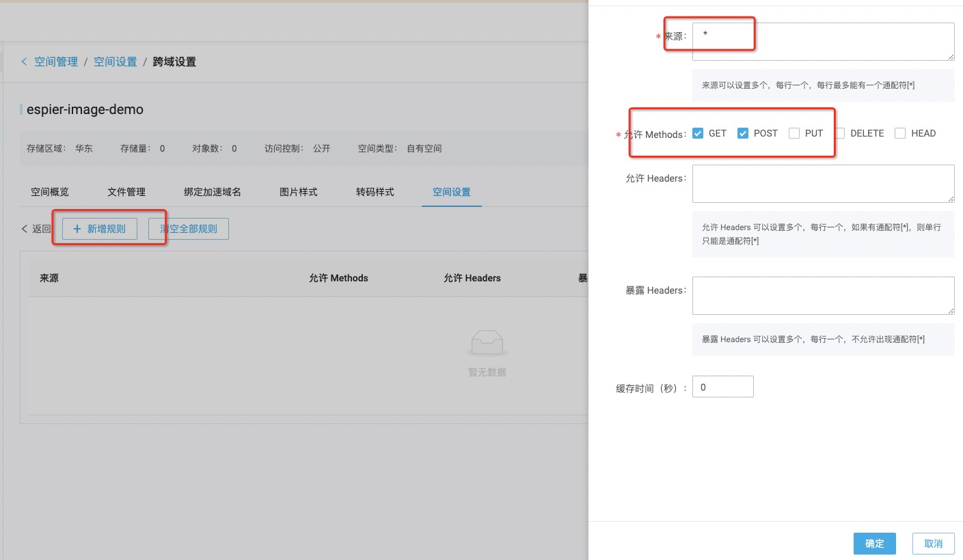Image resolution: width=963 pixels, height=560 pixels.
Task: Click into the 允许 Headers text area
Action: pos(823,184)
